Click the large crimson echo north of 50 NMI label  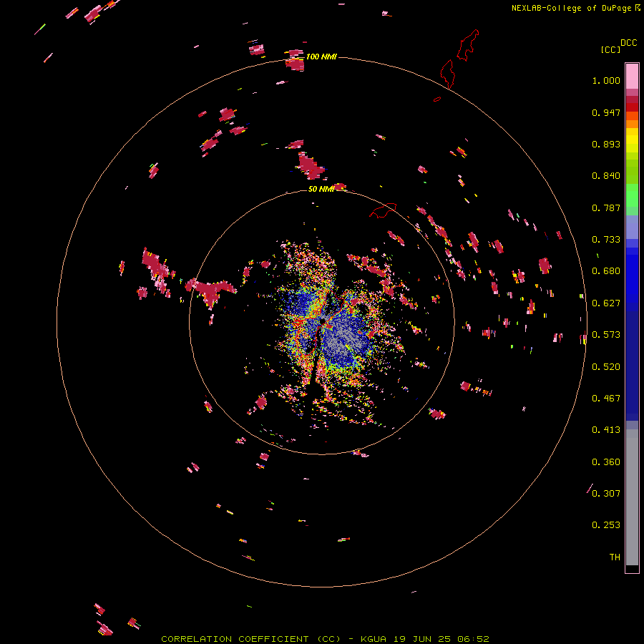(311, 166)
